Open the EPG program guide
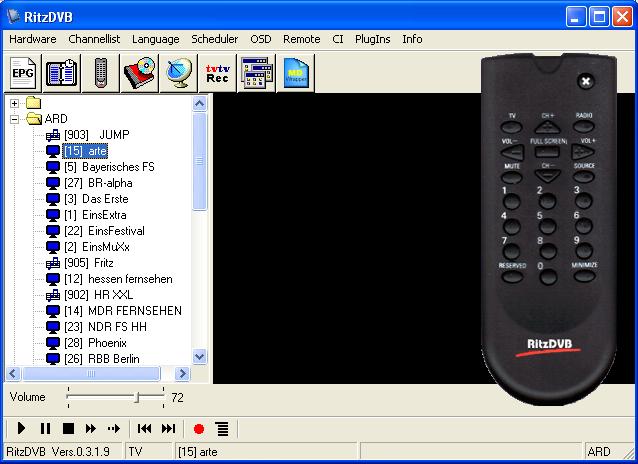Viewport: 638px width, 464px height. pos(23,73)
